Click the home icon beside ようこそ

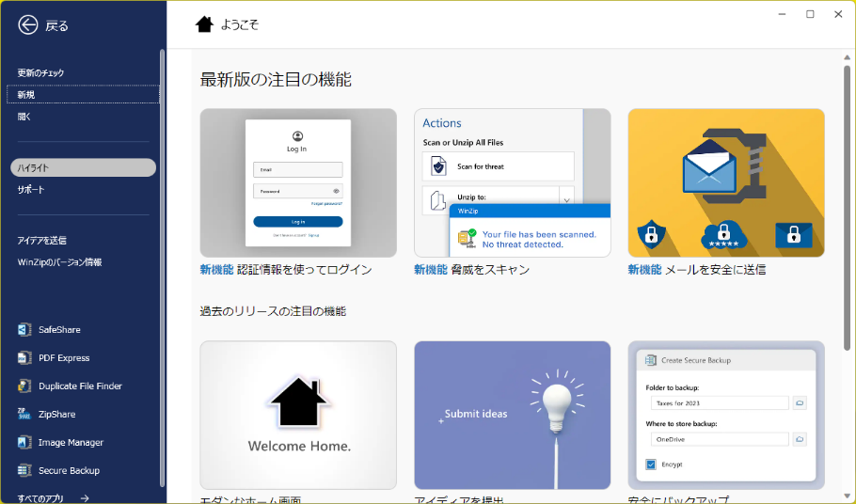pos(204,24)
